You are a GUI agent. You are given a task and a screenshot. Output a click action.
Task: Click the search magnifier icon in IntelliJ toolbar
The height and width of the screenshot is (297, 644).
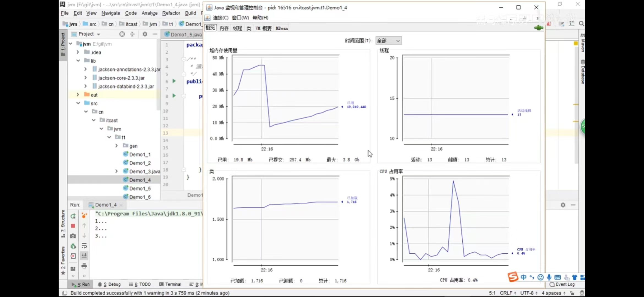[x=581, y=24]
